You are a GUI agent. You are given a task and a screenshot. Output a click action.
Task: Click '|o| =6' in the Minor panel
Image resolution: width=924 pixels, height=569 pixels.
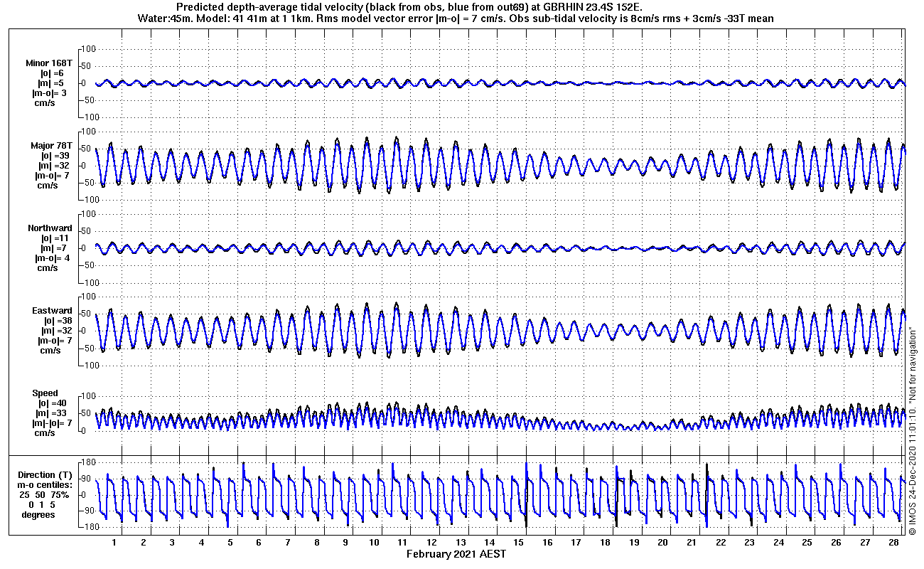coord(52,73)
